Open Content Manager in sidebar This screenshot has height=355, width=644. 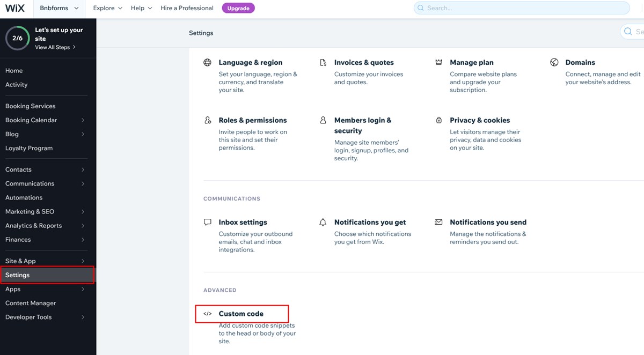click(31, 303)
